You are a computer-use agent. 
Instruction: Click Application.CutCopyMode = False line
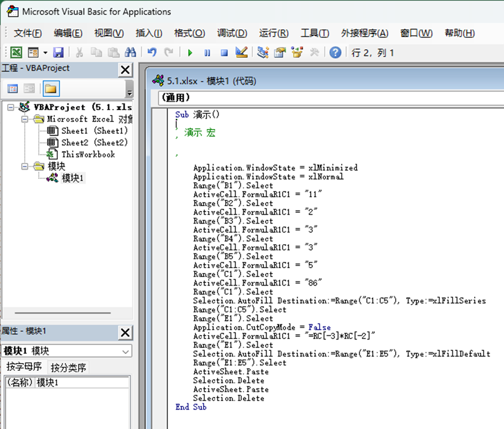pyautogui.click(x=262, y=327)
